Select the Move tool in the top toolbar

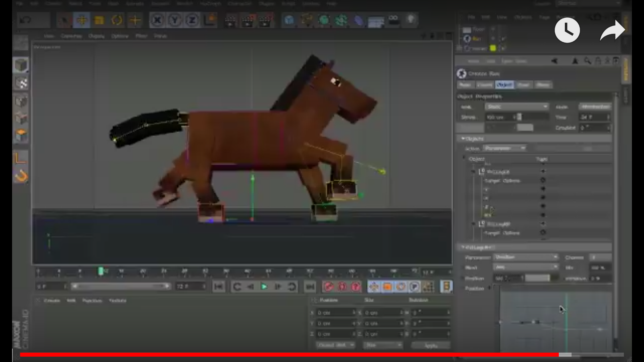pyautogui.click(x=82, y=20)
